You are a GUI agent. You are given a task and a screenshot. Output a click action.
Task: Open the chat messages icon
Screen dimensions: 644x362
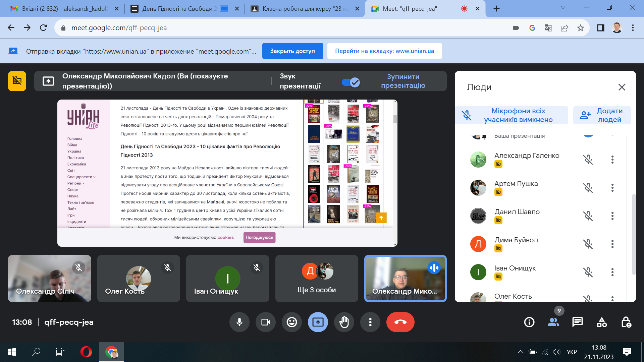pyautogui.click(x=578, y=322)
